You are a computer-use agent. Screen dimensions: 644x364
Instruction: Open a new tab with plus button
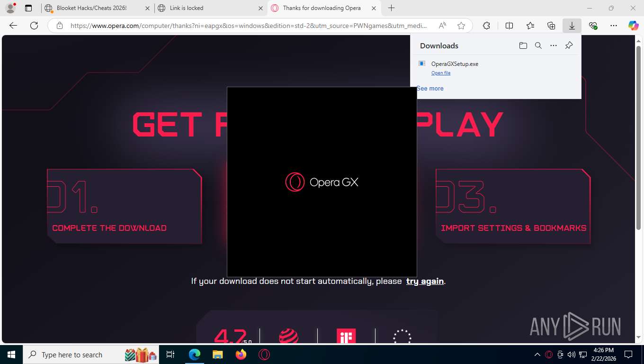(x=391, y=8)
